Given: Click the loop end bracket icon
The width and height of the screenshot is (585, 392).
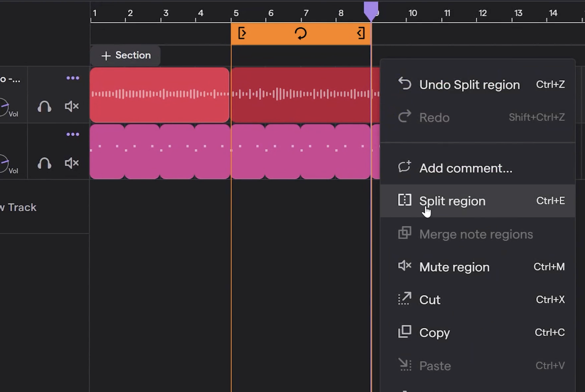Looking at the screenshot, I should [361, 33].
